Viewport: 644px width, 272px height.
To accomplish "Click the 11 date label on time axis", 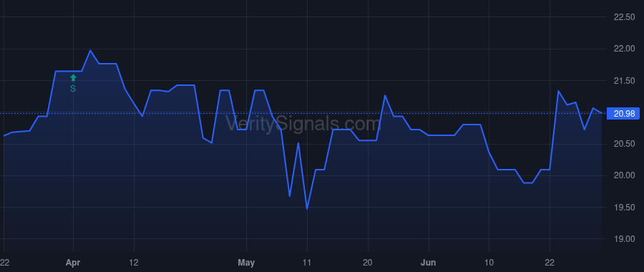I will (307, 263).
